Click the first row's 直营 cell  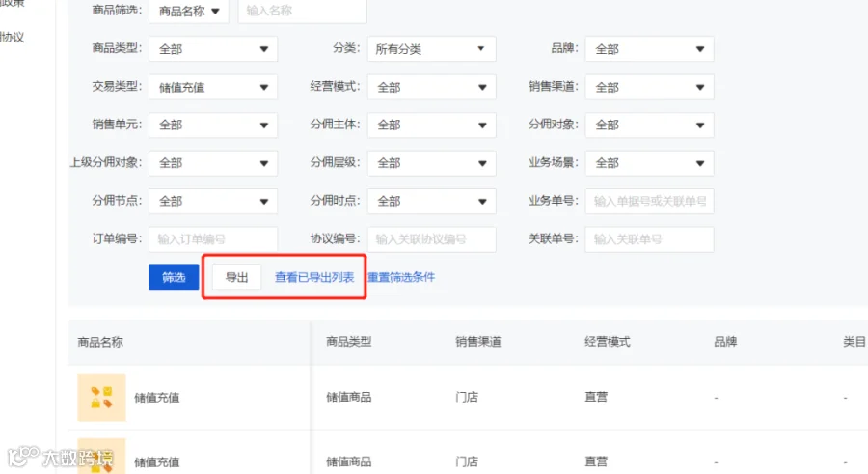pos(596,397)
